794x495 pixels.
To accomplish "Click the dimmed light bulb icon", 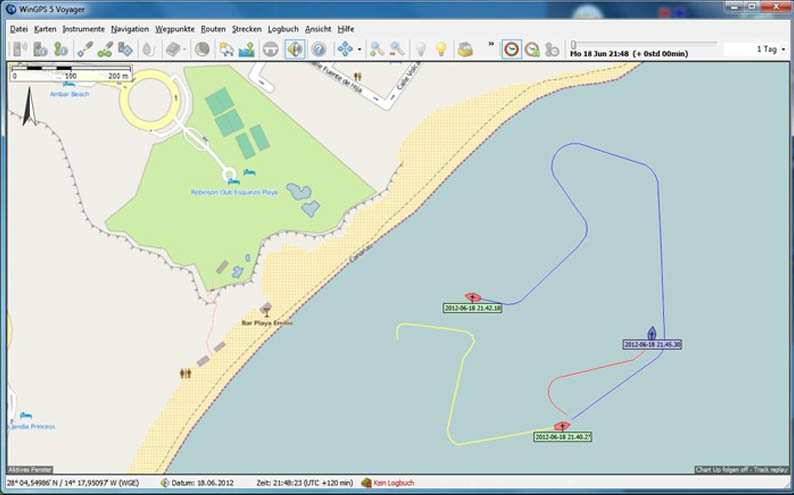I will pyautogui.click(x=420, y=49).
